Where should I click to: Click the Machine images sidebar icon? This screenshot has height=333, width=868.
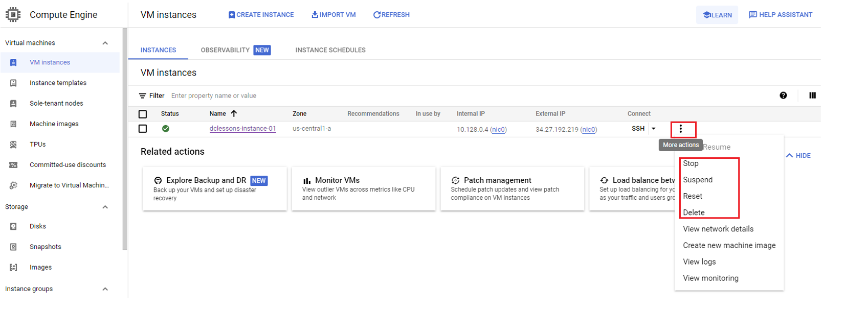(x=13, y=124)
